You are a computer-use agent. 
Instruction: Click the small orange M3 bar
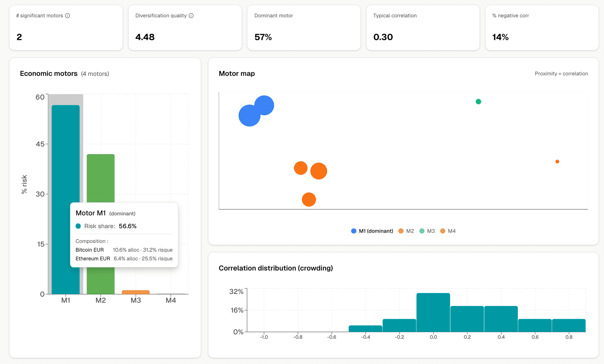point(136,292)
